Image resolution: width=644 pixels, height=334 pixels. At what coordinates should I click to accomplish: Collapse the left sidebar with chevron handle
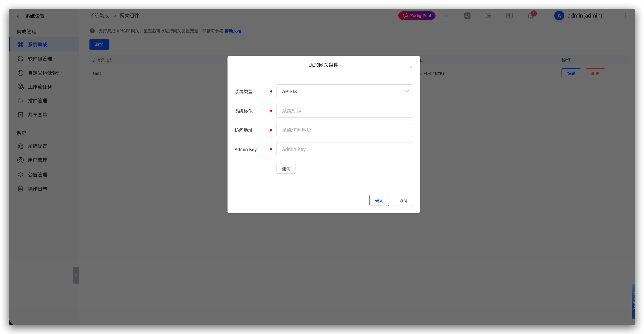(76, 275)
